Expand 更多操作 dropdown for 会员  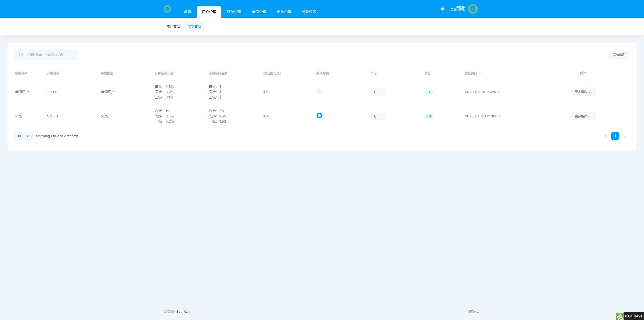(583, 116)
